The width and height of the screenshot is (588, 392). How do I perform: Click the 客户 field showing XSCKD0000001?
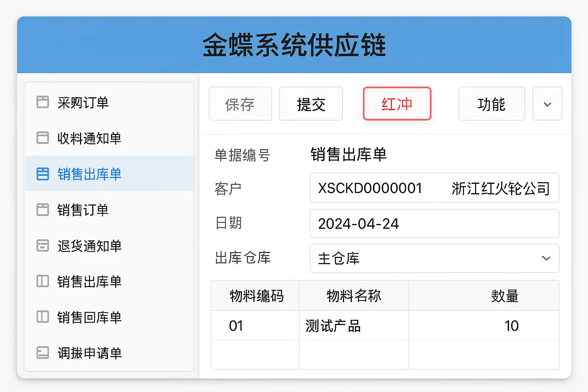tap(434, 188)
